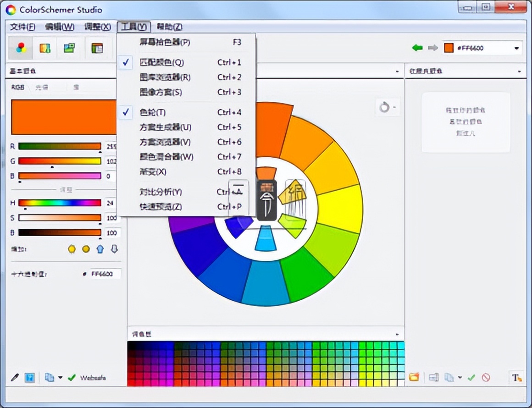Open the folder icon in favorites panel
Screen dimensions: 532x408
[x=415, y=377]
